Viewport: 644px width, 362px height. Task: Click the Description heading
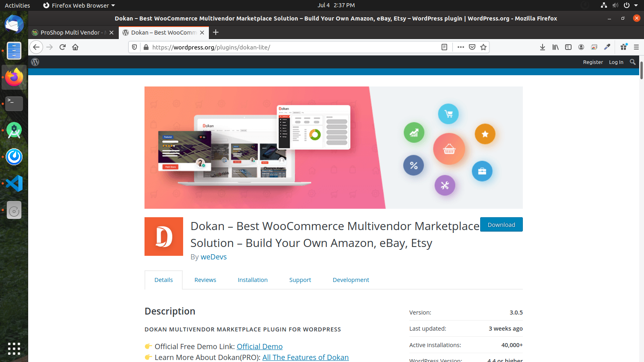pos(170,311)
